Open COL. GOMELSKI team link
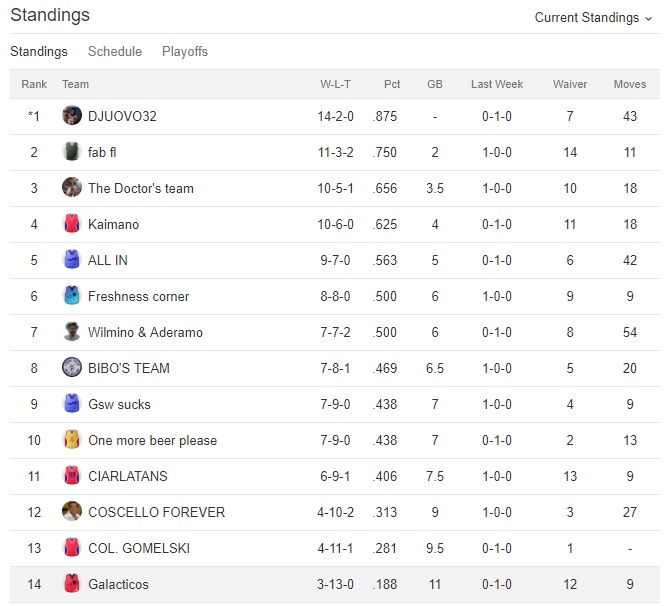This screenshot has height=606, width=666. (x=138, y=548)
